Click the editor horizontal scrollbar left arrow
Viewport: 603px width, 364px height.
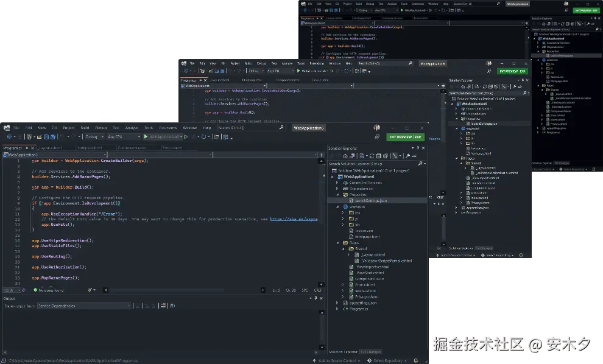pos(106,290)
